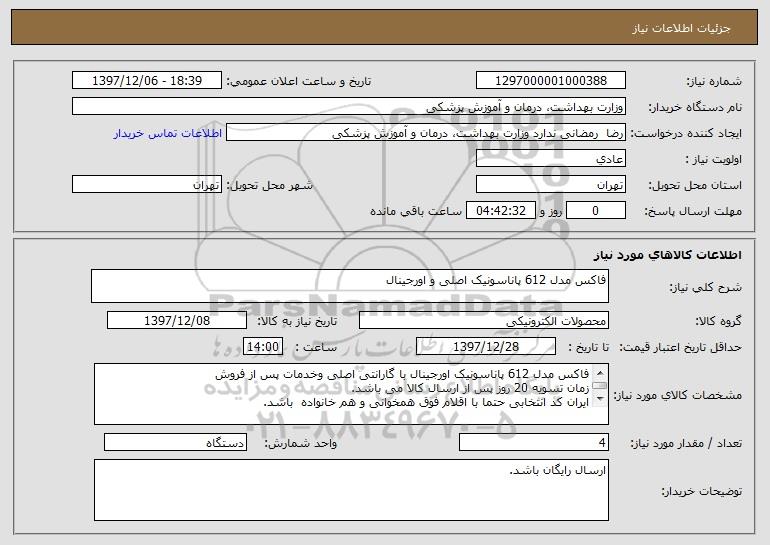Click the تاریخ و ساعت اعلان عمومی label
This screenshot has width=770, height=545.
[299, 81]
